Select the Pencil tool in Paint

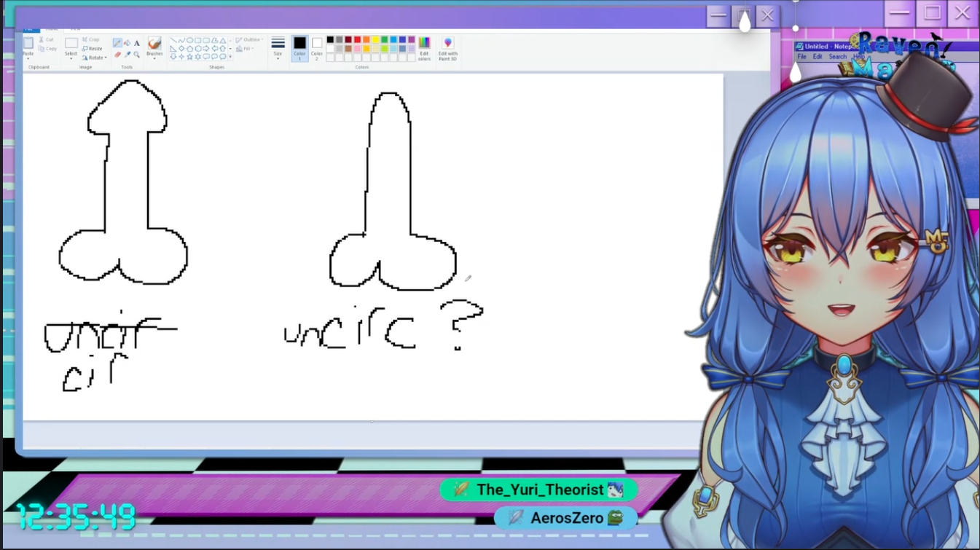117,43
